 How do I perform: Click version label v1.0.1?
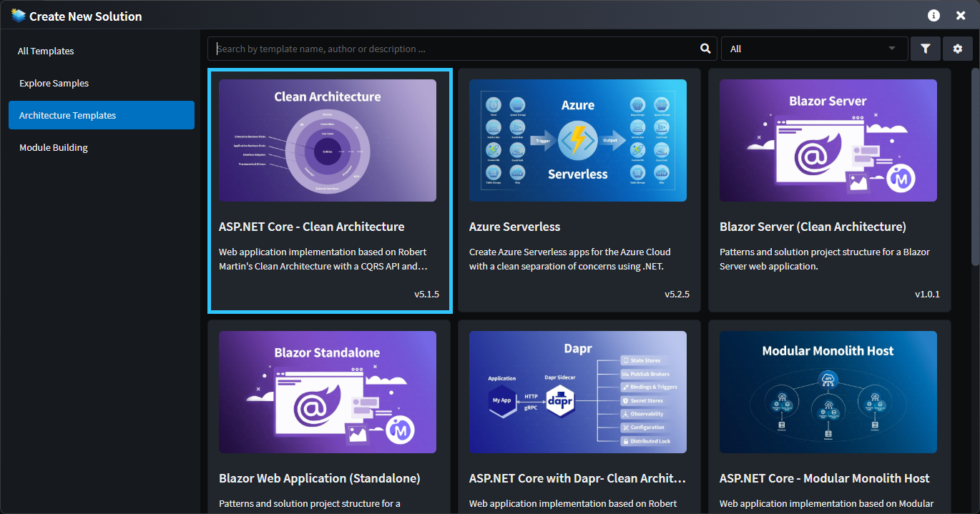pos(927,294)
